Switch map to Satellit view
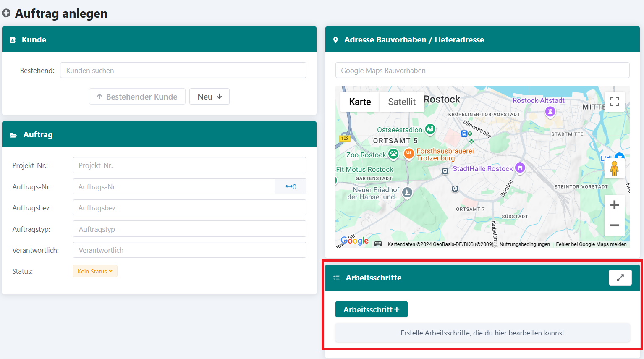The height and width of the screenshot is (359, 644). 401,102
